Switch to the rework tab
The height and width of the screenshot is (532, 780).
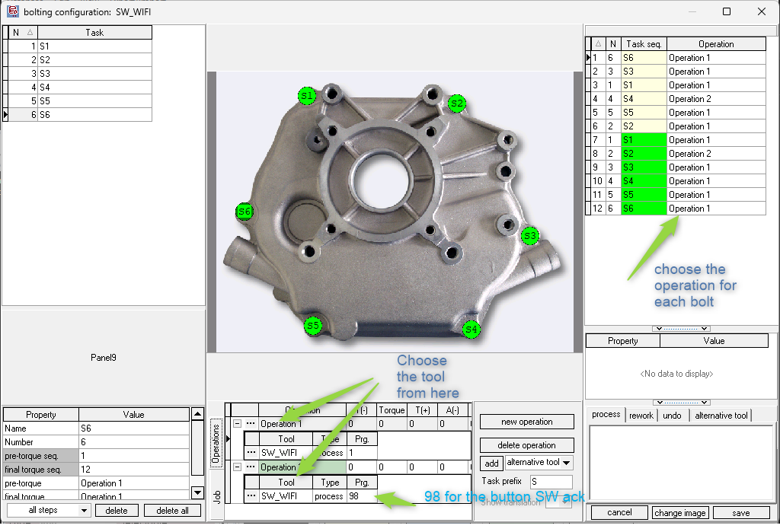641,415
